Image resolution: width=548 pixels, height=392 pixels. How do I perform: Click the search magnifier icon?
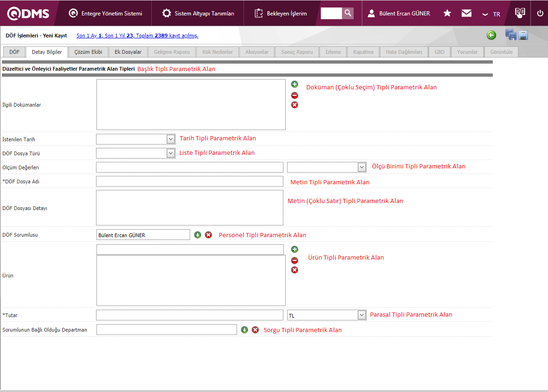348,13
